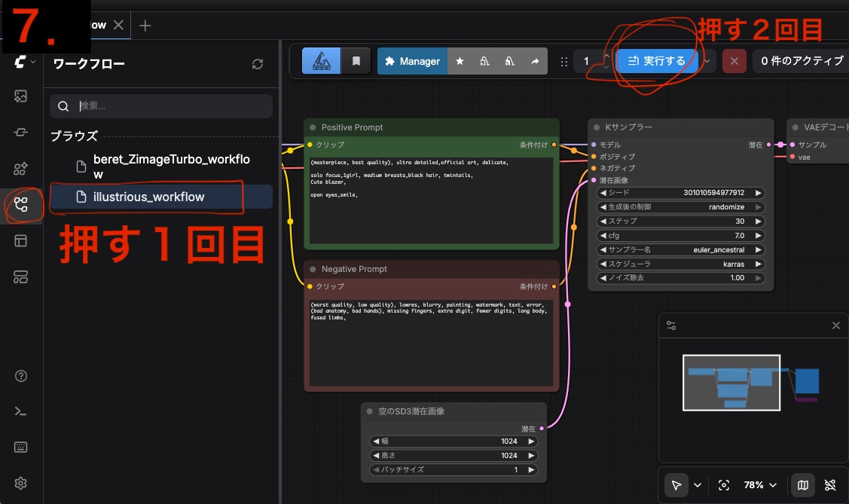Open the Manager button
849x504 pixels.
(x=412, y=61)
